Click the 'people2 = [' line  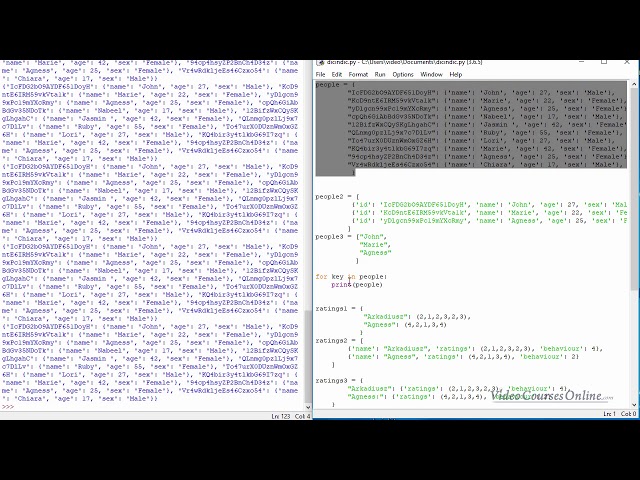(x=338, y=197)
